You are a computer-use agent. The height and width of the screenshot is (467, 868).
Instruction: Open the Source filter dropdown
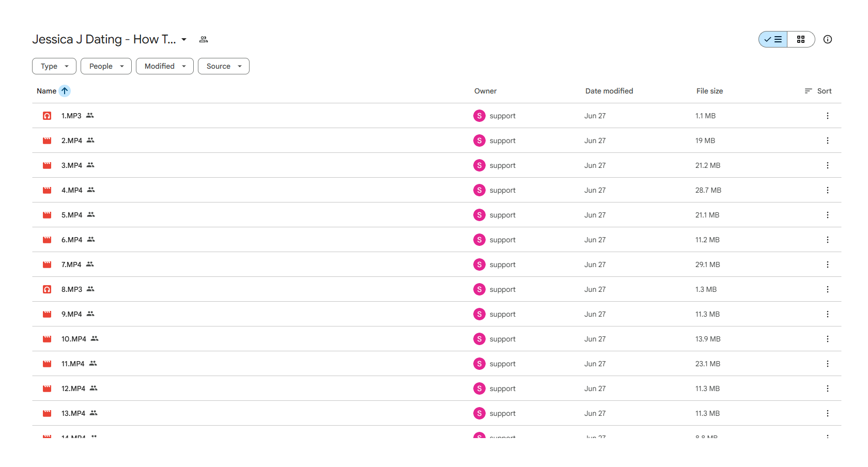click(224, 66)
